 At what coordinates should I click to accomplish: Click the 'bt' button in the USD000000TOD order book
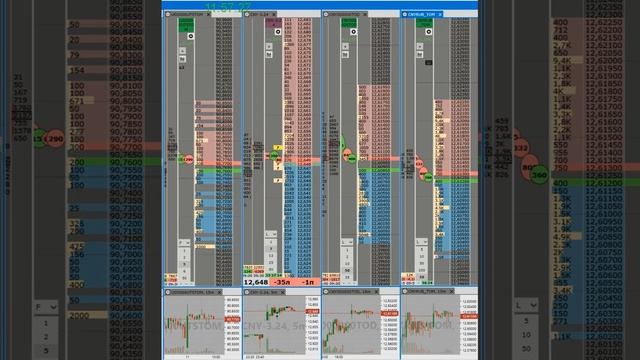(x=345, y=54)
